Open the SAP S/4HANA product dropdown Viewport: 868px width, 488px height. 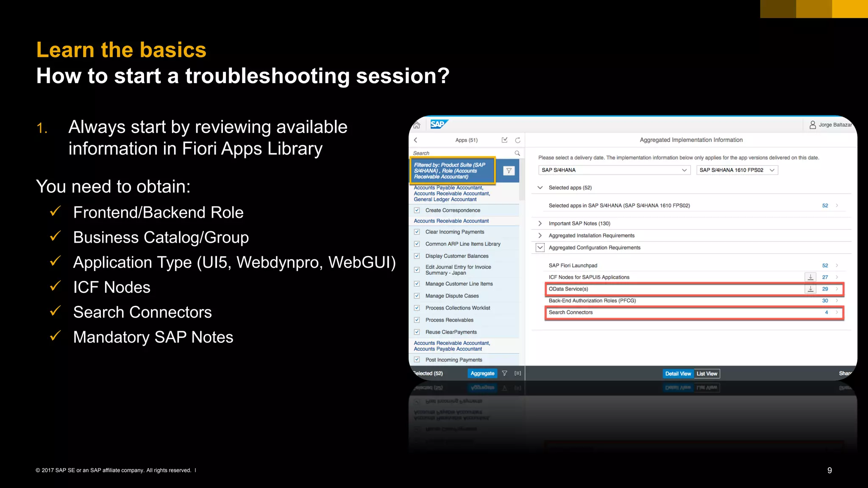(x=614, y=170)
